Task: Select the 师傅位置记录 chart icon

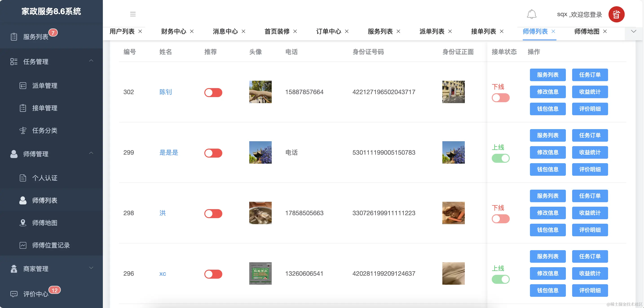Action: [23, 245]
